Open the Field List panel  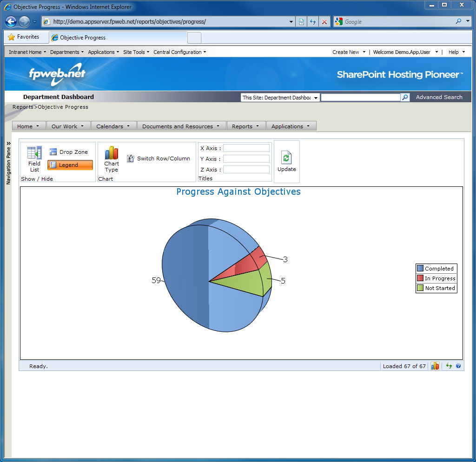pyautogui.click(x=34, y=158)
